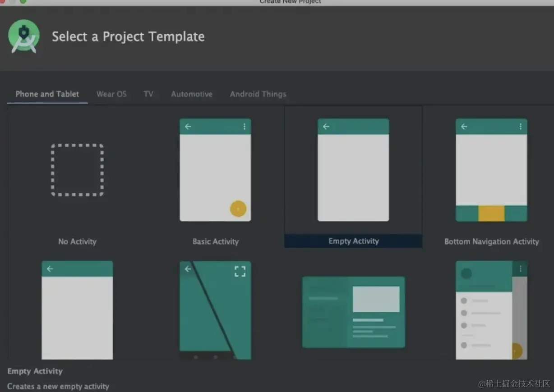This screenshot has height=392, width=554.
Task: Switch to the Phone and Tablet tab
Action: pos(47,94)
